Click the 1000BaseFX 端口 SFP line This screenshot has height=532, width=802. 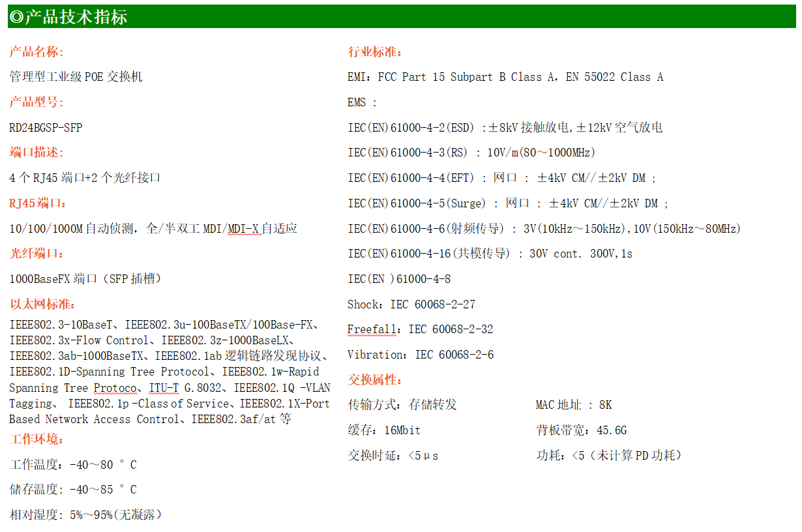pos(85,279)
